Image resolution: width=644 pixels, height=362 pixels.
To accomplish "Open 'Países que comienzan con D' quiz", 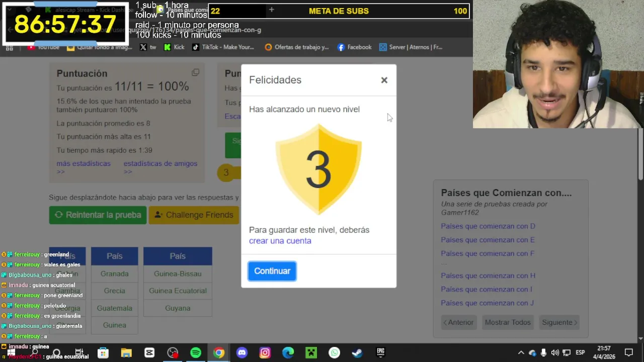I will [x=488, y=226].
